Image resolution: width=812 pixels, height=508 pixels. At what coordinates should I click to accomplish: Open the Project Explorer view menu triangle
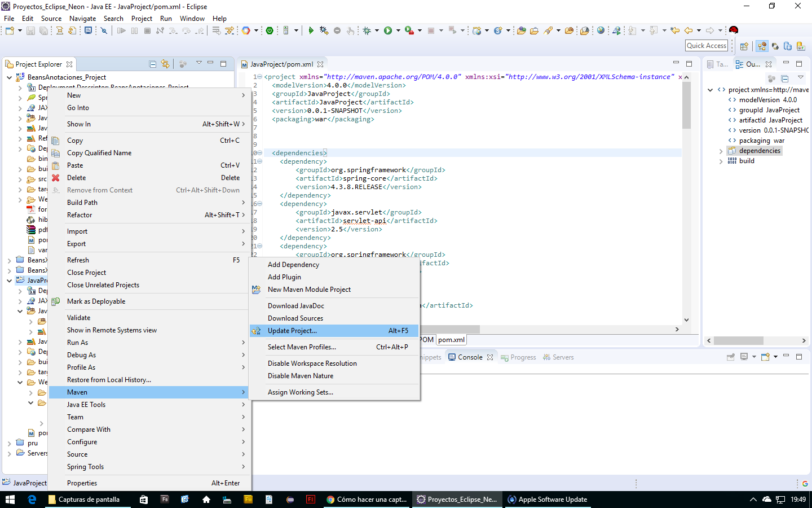[199, 63]
